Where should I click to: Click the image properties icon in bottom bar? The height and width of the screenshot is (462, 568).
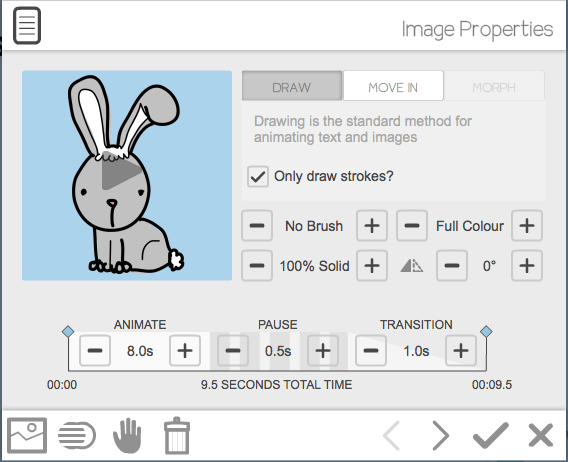click(x=27, y=435)
